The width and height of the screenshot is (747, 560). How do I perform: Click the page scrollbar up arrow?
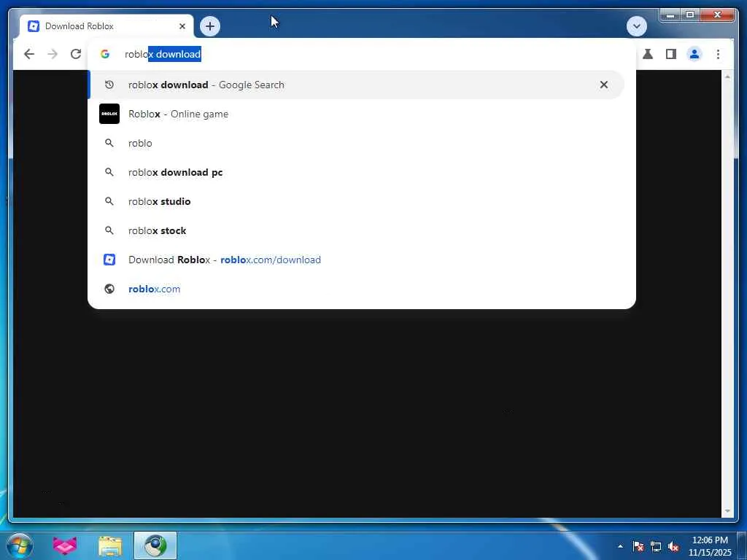[x=727, y=77]
